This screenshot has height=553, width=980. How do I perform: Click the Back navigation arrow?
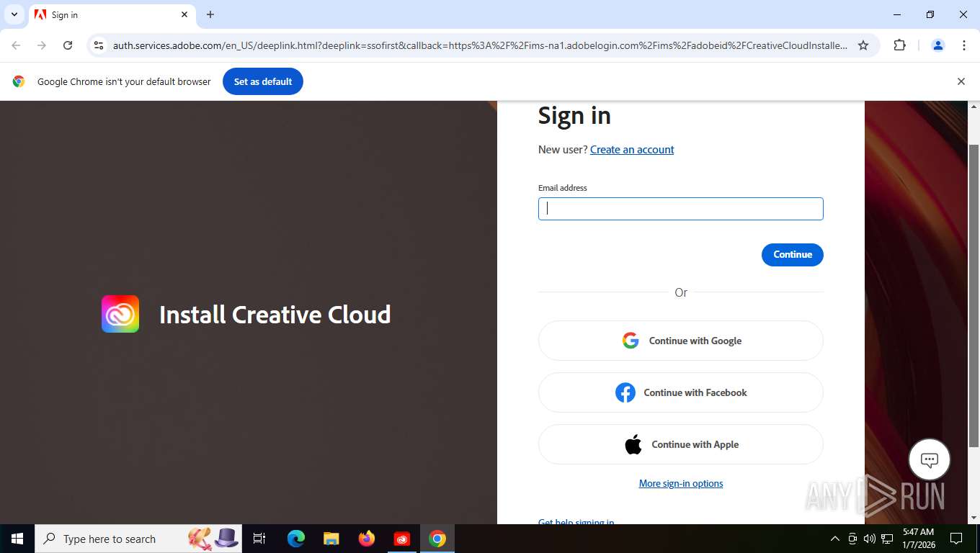16,45
